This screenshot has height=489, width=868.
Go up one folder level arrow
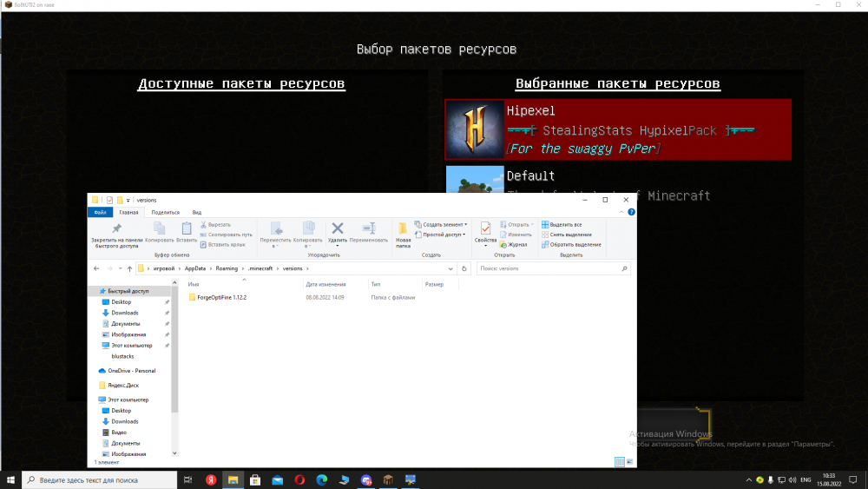tap(129, 268)
